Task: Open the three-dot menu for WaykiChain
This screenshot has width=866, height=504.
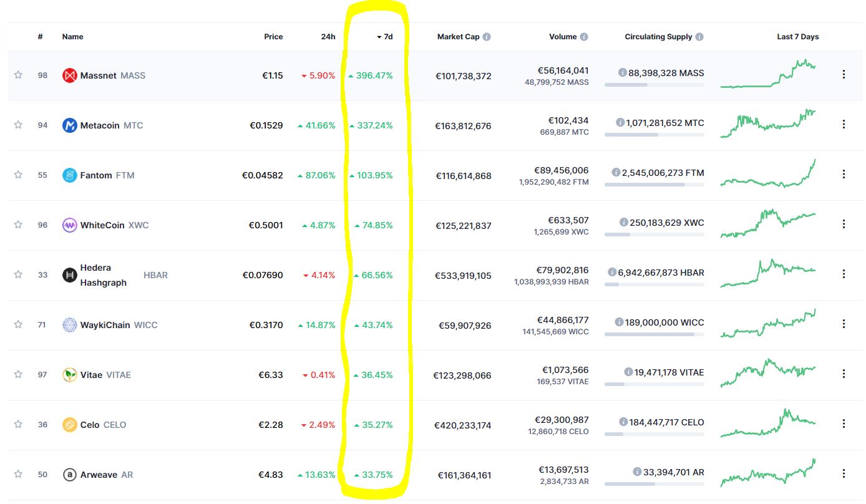Action: (844, 324)
